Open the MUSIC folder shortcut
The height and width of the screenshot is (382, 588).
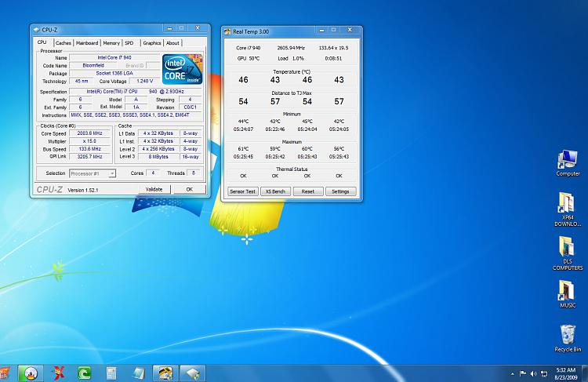[568, 294]
